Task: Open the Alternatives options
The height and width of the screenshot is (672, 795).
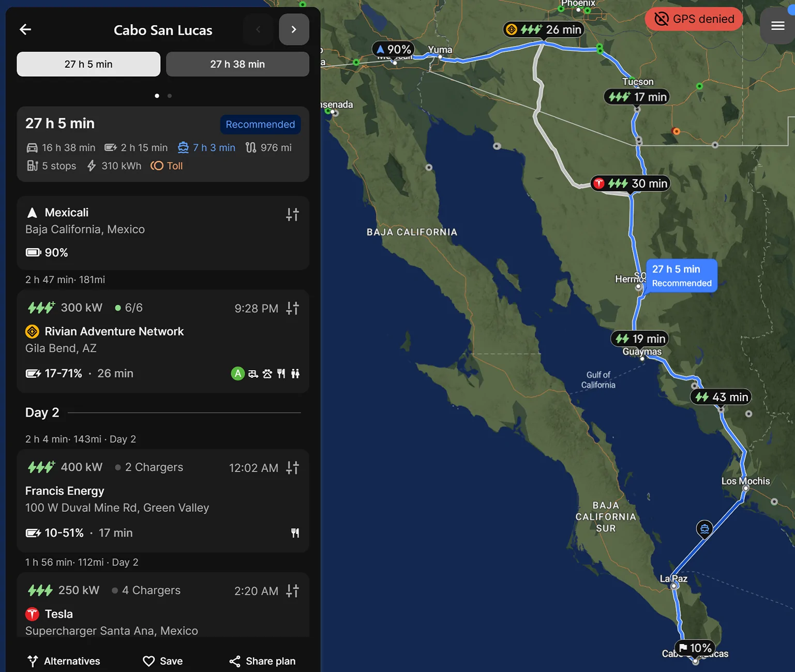Action: [x=64, y=661]
